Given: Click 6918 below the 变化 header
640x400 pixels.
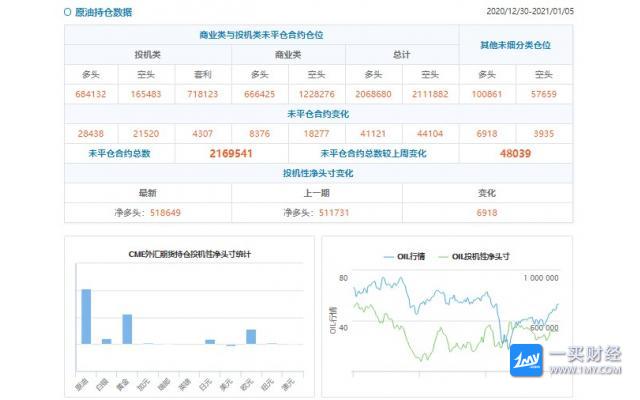Looking at the screenshot, I should 487,213.
